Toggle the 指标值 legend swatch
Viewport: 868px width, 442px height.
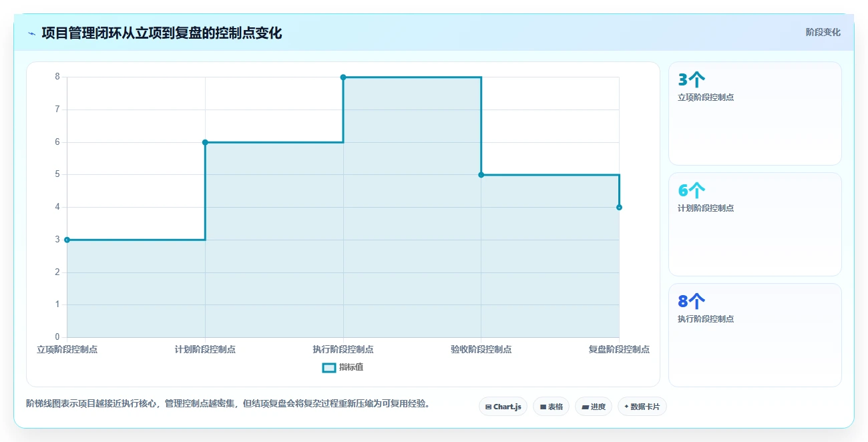pos(329,367)
